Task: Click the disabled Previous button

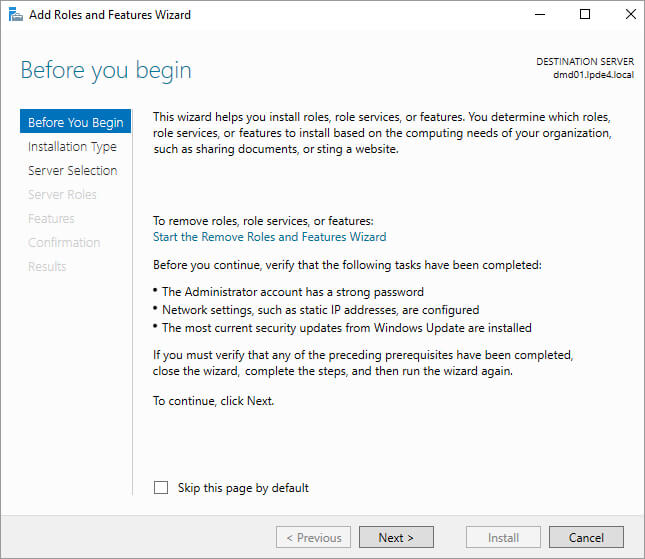Action: pyautogui.click(x=313, y=537)
